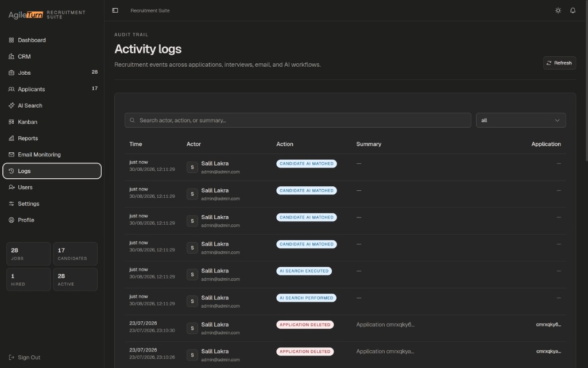588x368 pixels.
Task: Click application ID cmrxqky6… in Application column
Action: coord(548,325)
